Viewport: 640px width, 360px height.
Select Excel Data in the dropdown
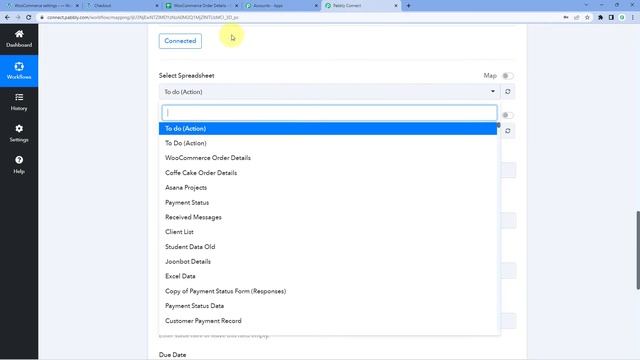(x=328, y=276)
